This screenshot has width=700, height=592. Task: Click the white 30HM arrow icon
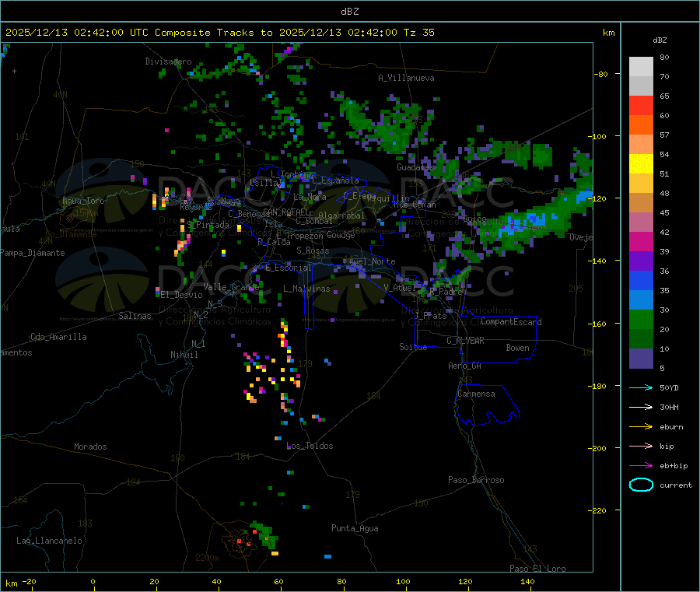coord(641,407)
